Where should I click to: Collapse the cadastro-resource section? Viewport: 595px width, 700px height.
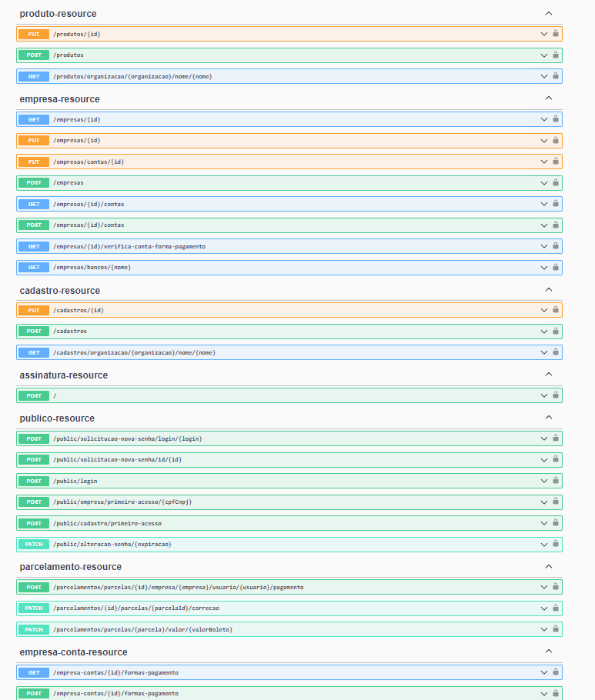pos(549,290)
